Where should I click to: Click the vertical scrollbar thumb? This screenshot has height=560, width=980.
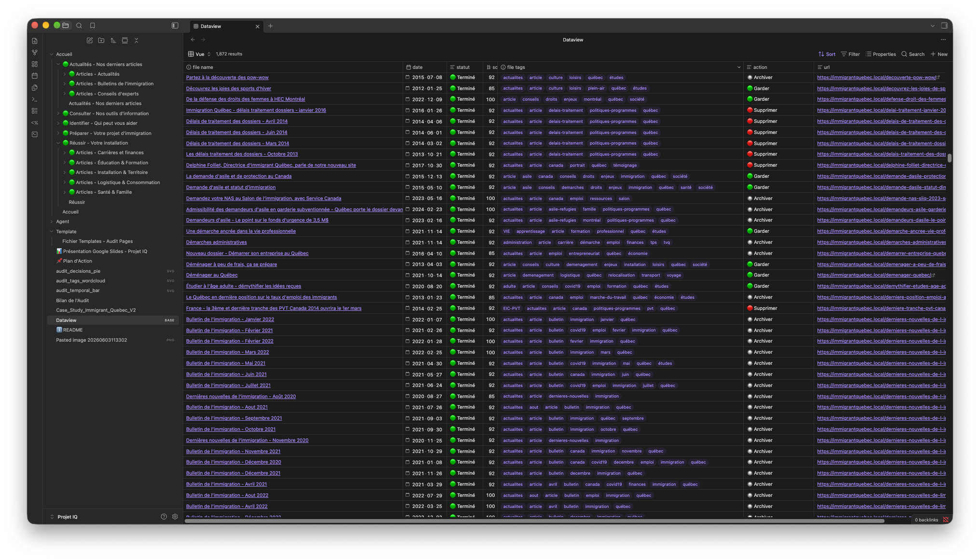tap(949, 158)
